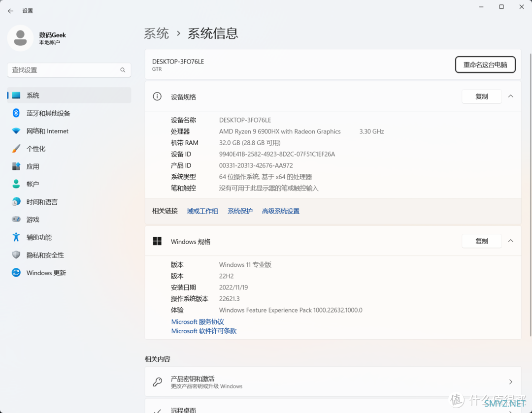Open 隐私和安全性 settings
The image size is (532, 413).
click(x=69, y=254)
